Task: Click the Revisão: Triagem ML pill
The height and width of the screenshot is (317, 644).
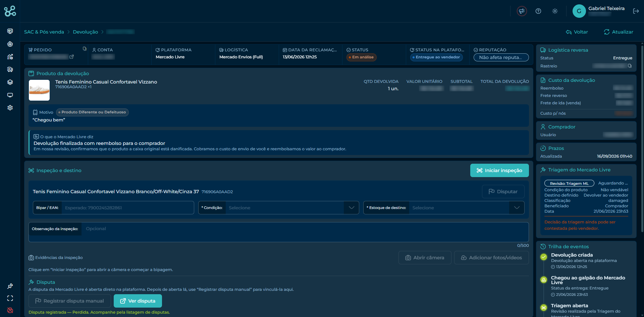Action: click(x=569, y=183)
